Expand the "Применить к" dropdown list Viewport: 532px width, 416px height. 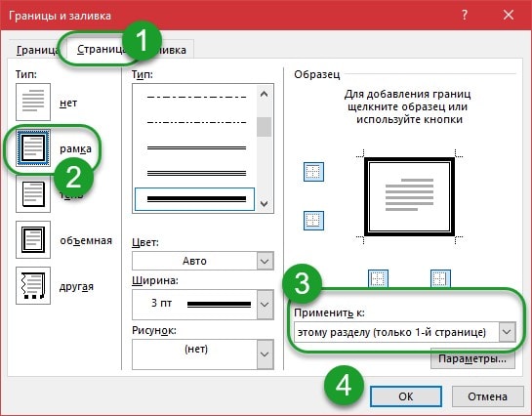pyautogui.click(x=405, y=332)
